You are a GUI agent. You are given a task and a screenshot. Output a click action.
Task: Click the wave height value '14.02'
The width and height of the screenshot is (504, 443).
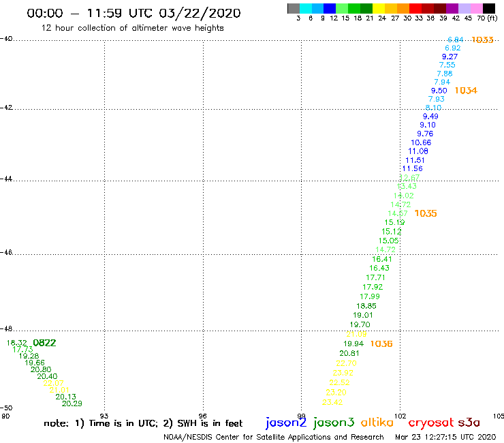pyautogui.click(x=403, y=196)
